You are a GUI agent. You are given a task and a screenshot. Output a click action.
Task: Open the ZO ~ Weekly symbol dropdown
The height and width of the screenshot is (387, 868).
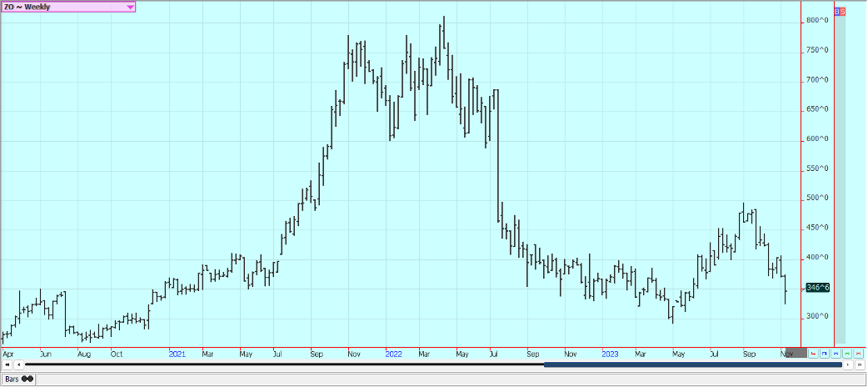[67, 7]
